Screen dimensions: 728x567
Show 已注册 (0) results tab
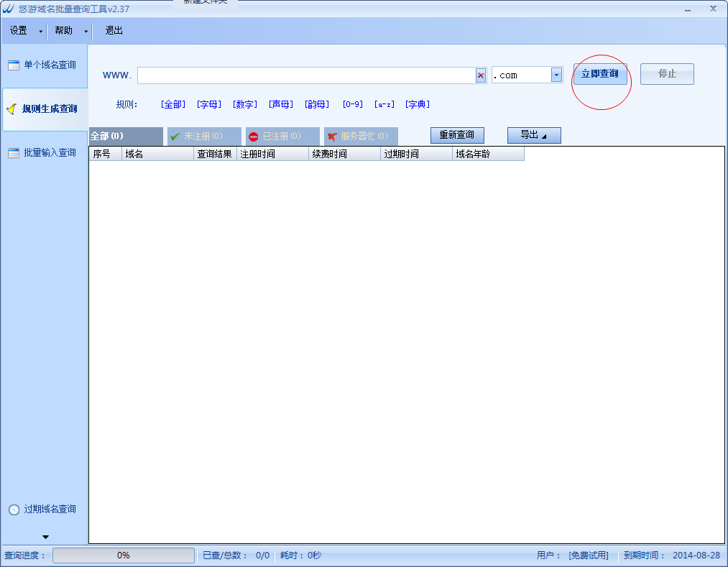(x=282, y=136)
